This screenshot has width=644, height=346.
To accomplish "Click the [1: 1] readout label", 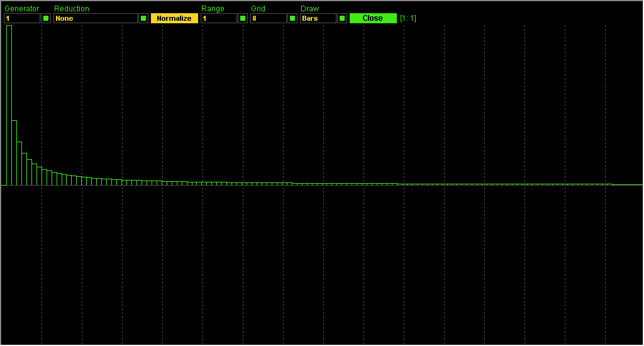I will pos(408,18).
